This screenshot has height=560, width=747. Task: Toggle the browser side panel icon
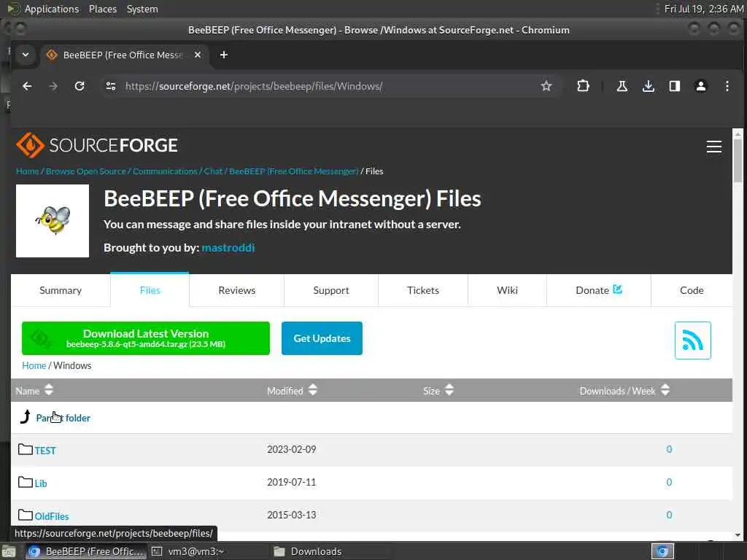click(674, 86)
